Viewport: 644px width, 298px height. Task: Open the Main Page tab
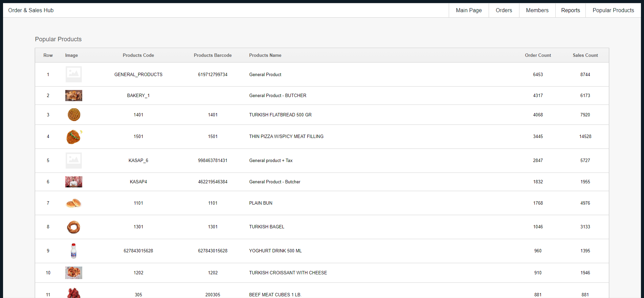(x=469, y=10)
